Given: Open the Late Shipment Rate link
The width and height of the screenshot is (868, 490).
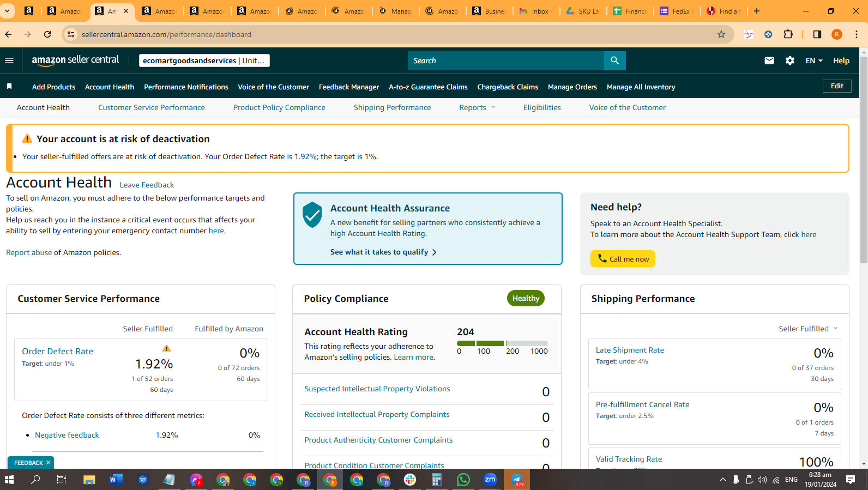Looking at the screenshot, I should coord(630,350).
